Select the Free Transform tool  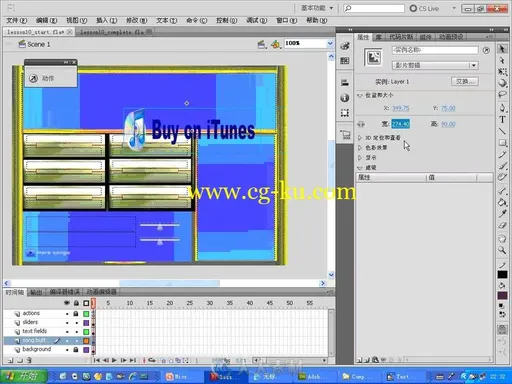coord(502,72)
